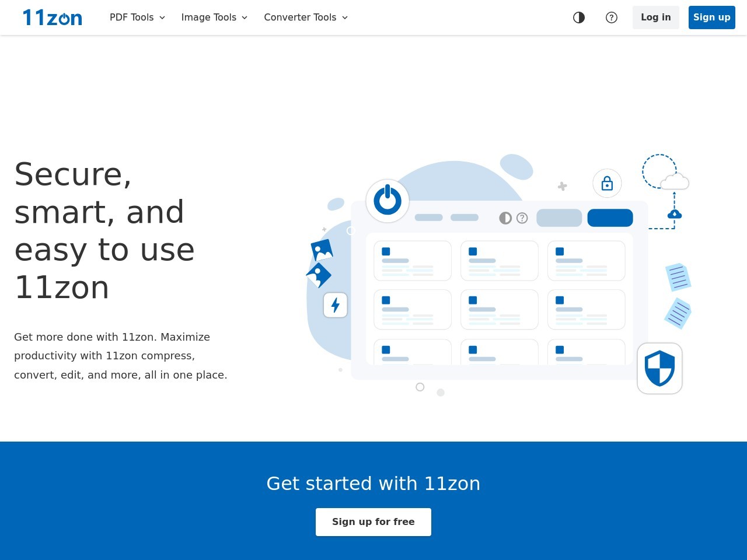Click the Log in button
Viewport: 747px width, 560px height.
656,17
